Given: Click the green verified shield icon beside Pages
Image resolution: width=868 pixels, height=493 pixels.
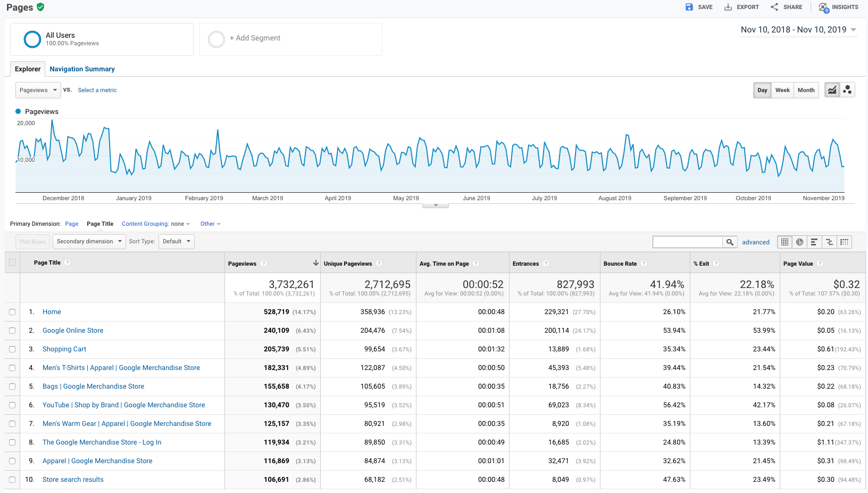Looking at the screenshot, I should 40,7.
